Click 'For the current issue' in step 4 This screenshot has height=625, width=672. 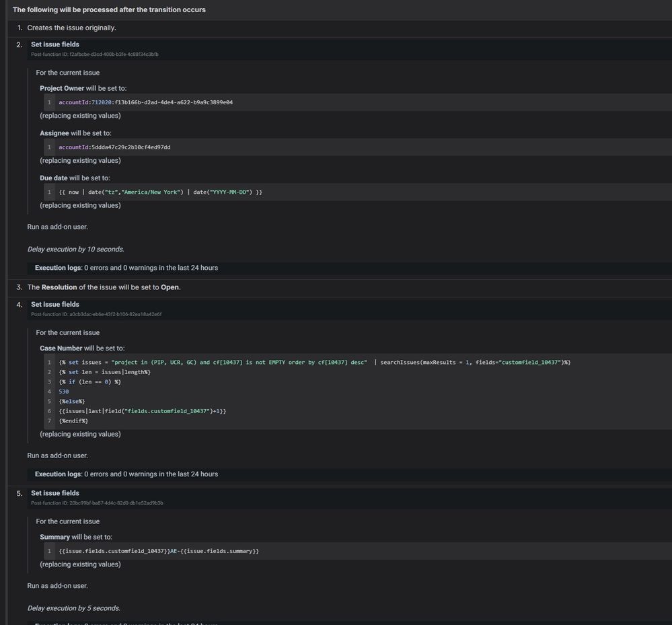[68, 332]
